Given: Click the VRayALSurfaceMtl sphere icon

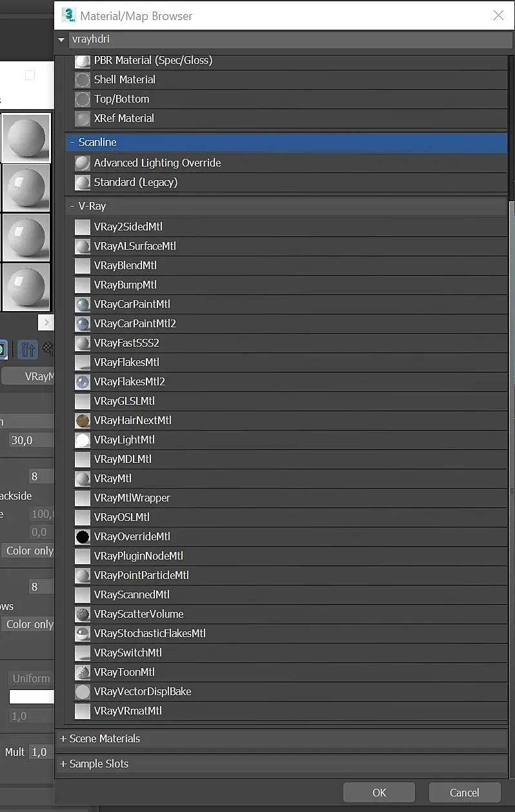Looking at the screenshot, I should click(83, 246).
